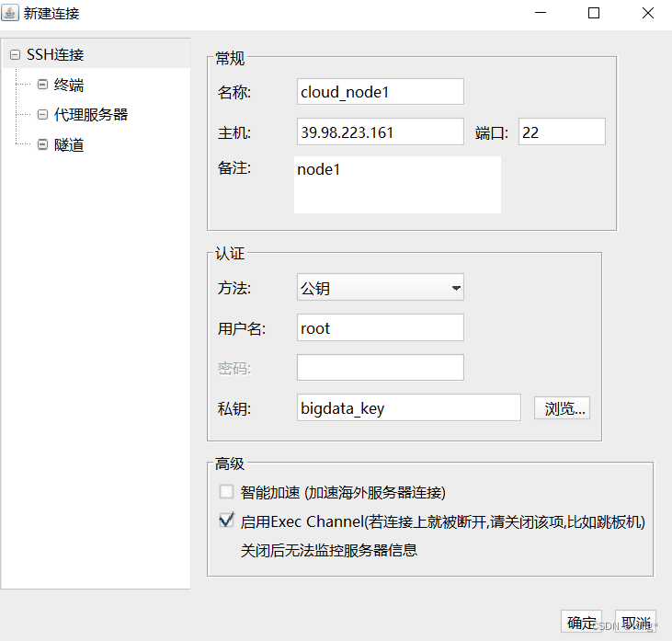Click the 确定 button

(581, 622)
